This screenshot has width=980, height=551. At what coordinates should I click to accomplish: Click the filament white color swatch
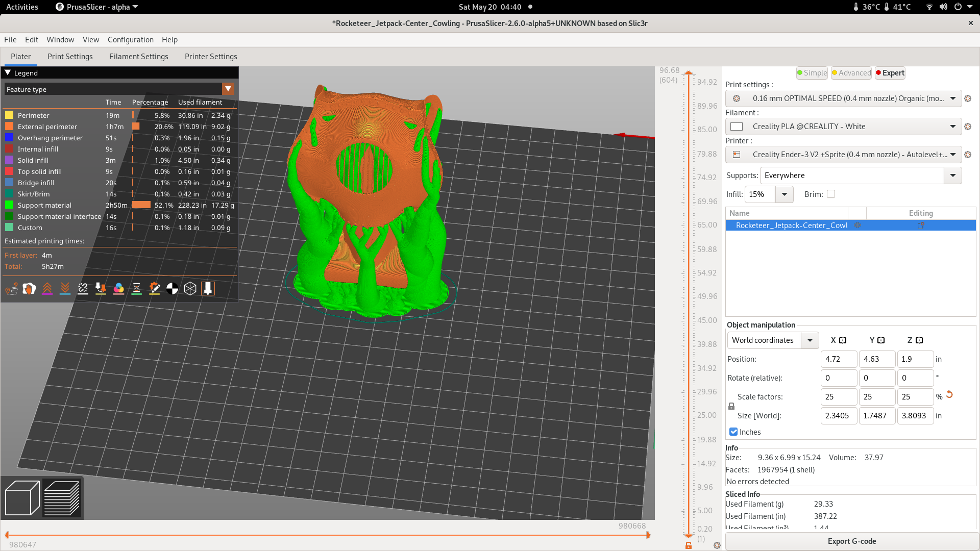737,127
